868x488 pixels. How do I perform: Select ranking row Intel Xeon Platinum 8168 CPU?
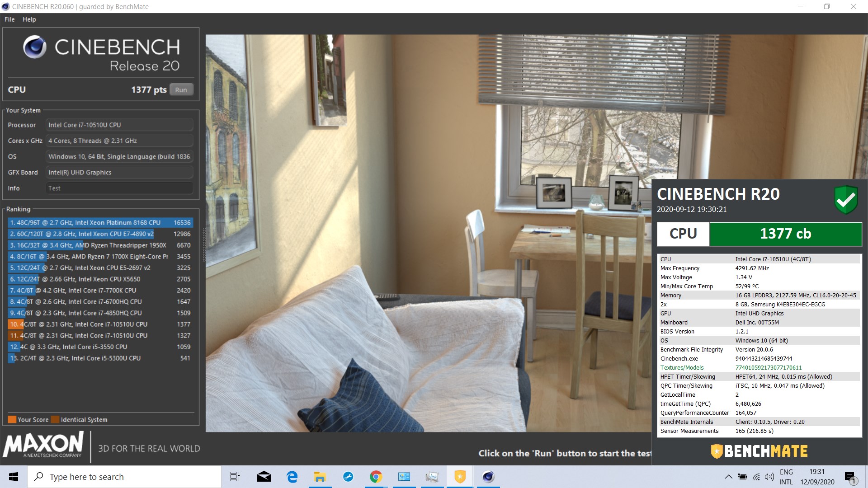pos(100,222)
